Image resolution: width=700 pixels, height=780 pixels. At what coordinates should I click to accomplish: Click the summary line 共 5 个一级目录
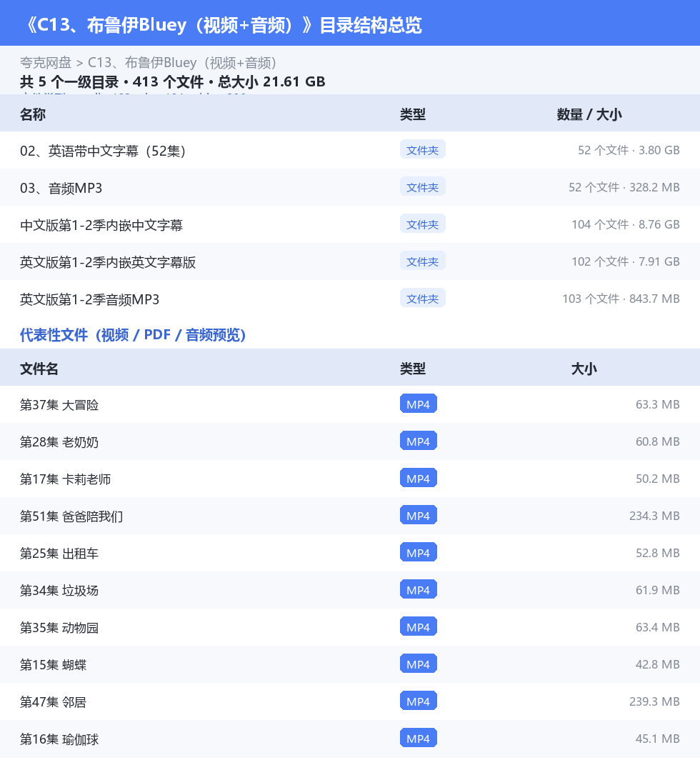coord(173,81)
